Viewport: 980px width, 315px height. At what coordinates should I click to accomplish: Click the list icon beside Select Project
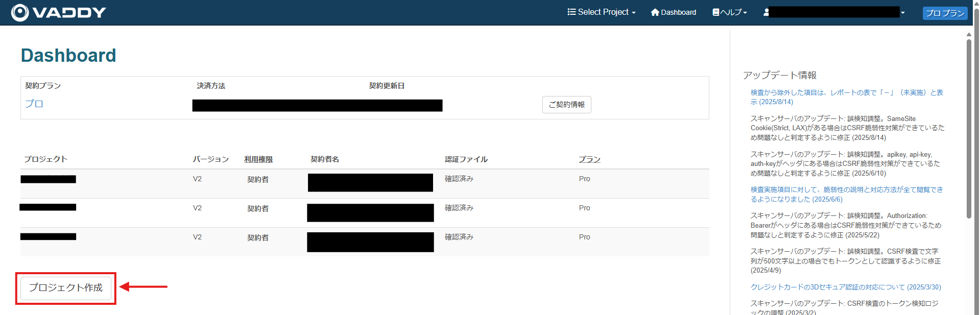(571, 12)
